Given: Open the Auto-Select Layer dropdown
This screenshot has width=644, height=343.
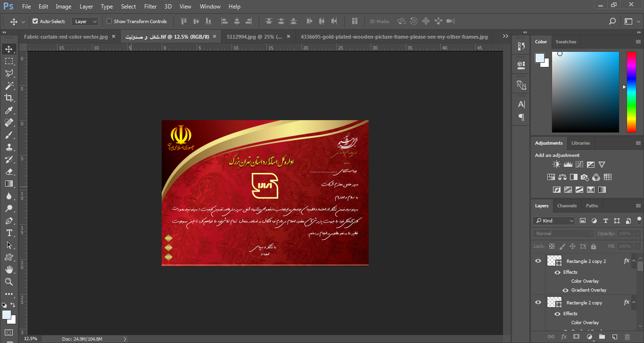Looking at the screenshot, I should click(85, 21).
